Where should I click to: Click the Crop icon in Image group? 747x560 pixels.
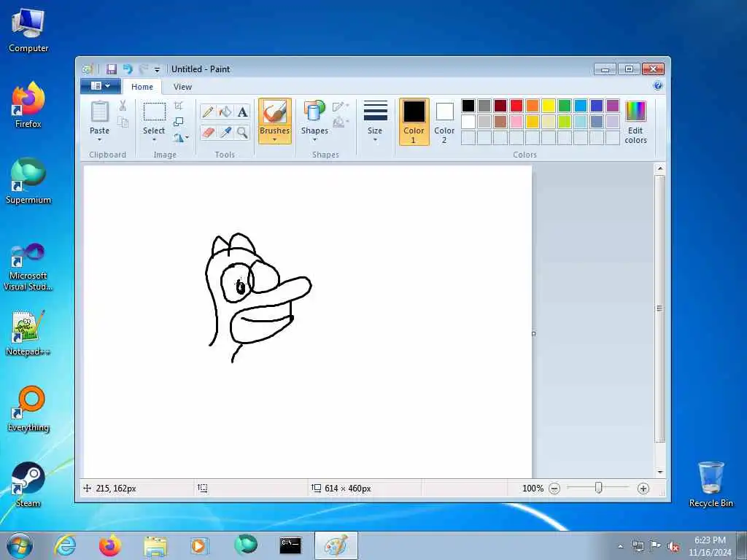pos(179,106)
